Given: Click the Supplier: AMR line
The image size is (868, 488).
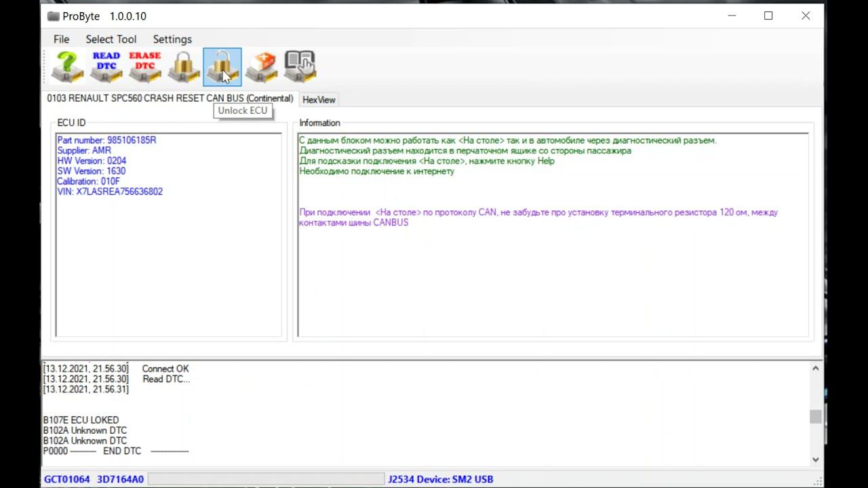Looking at the screenshot, I should point(84,150).
